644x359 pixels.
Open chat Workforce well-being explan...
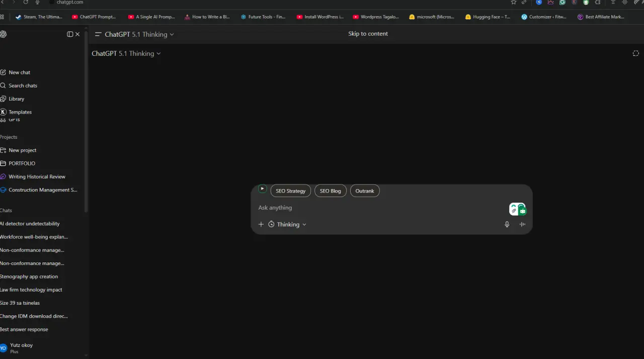point(34,237)
